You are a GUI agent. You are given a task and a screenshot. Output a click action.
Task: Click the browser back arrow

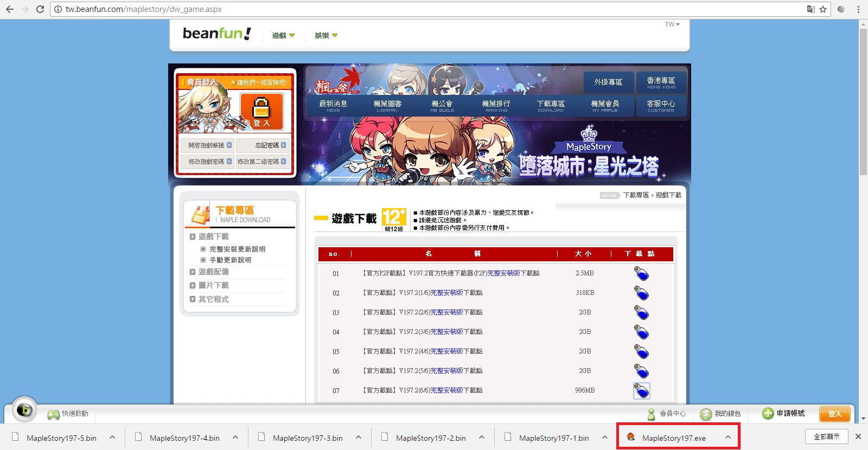click(x=10, y=9)
